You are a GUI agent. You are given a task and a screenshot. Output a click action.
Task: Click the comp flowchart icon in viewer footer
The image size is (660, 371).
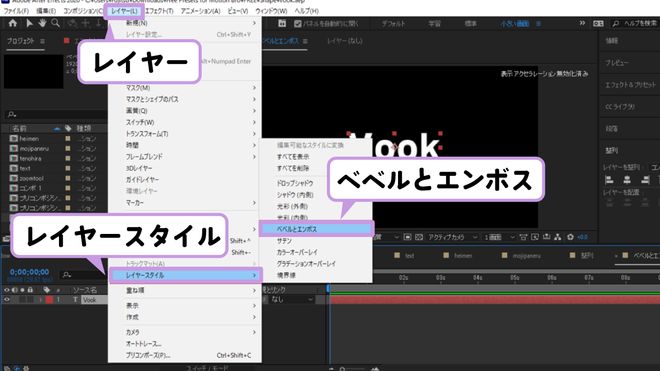tap(558, 237)
